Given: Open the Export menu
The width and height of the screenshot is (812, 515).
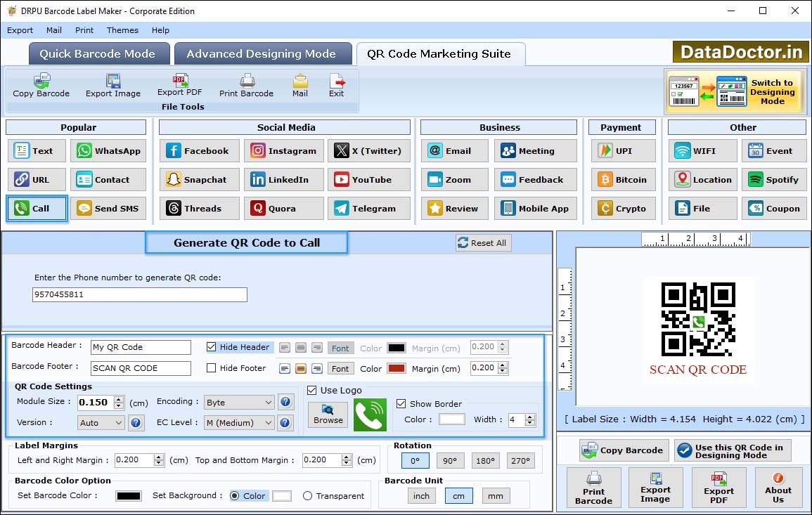Looking at the screenshot, I should click(20, 30).
